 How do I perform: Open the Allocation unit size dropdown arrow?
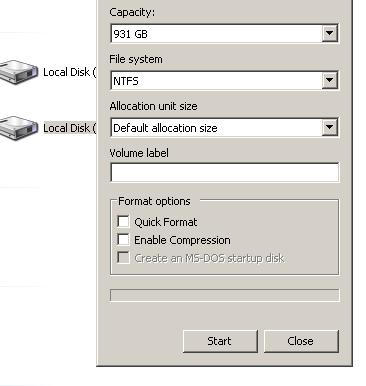329,127
